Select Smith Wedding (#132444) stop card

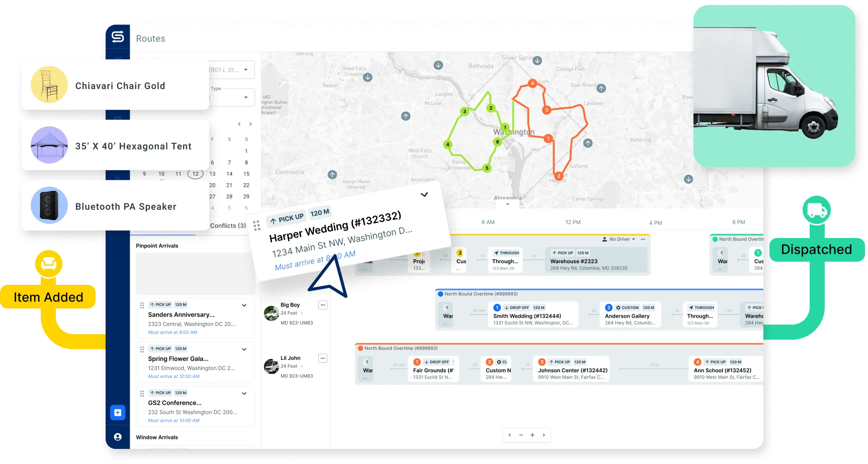[533, 316]
